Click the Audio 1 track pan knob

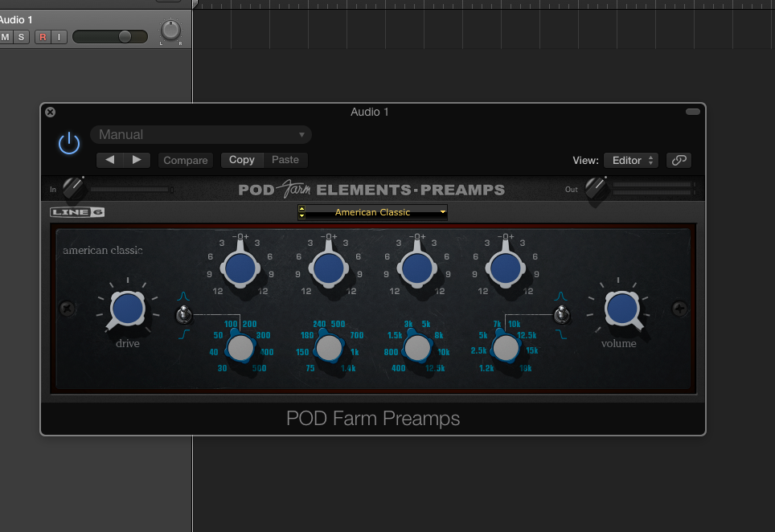click(x=171, y=30)
